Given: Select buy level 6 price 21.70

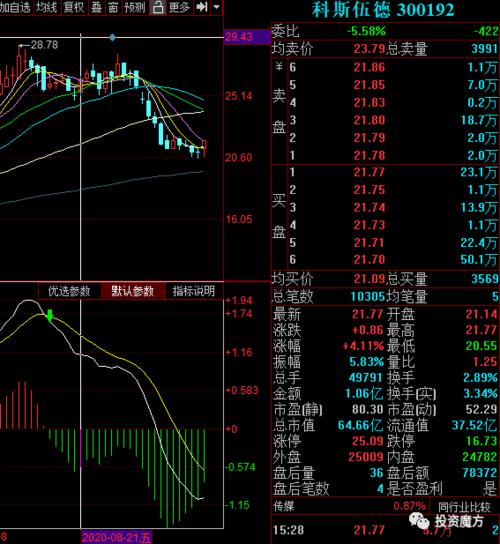Looking at the screenshot, I should coord(369,260).
